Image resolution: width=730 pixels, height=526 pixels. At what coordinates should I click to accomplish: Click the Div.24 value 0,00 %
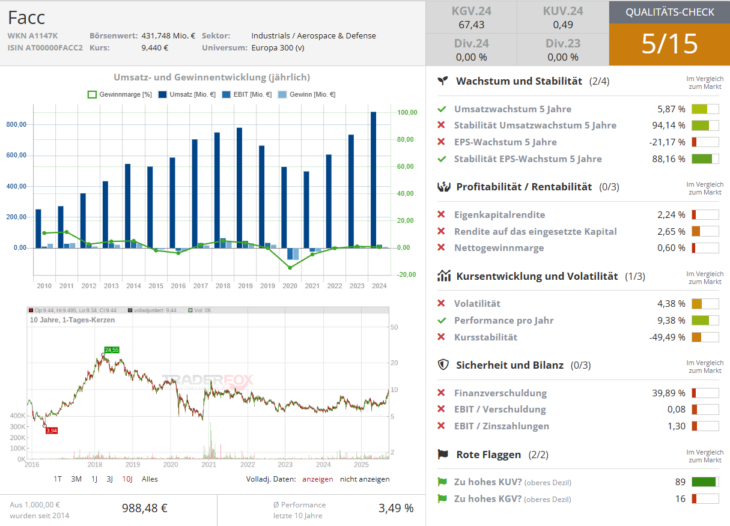[x=471, y=57]
